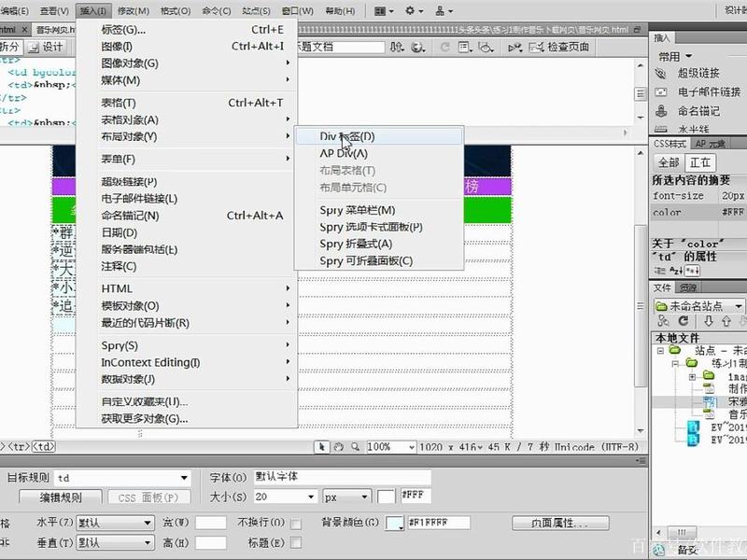Viewport: 747px width, 560px height.
Task: Choose AP Div(A) from the submenu
Action: point(379,153)
